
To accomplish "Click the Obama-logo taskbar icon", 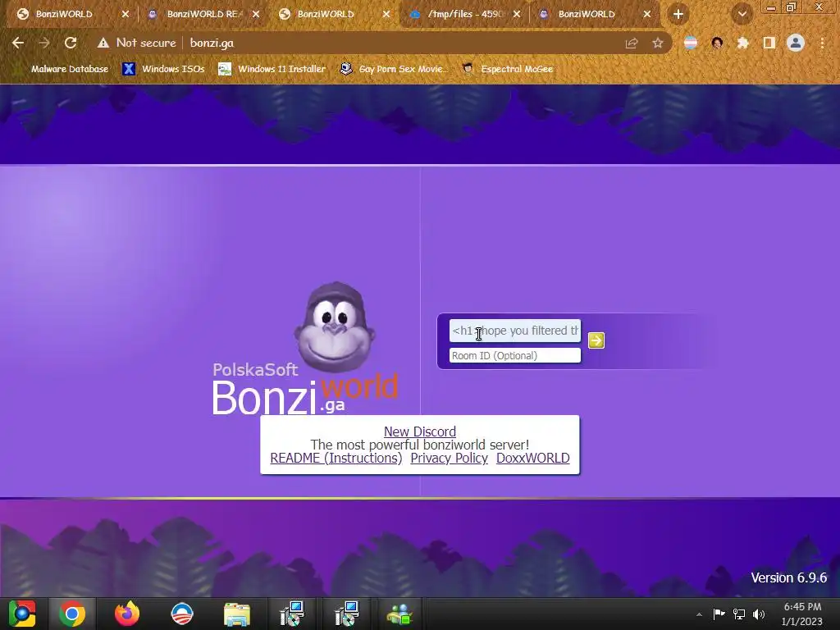I will tap(181, 614).
